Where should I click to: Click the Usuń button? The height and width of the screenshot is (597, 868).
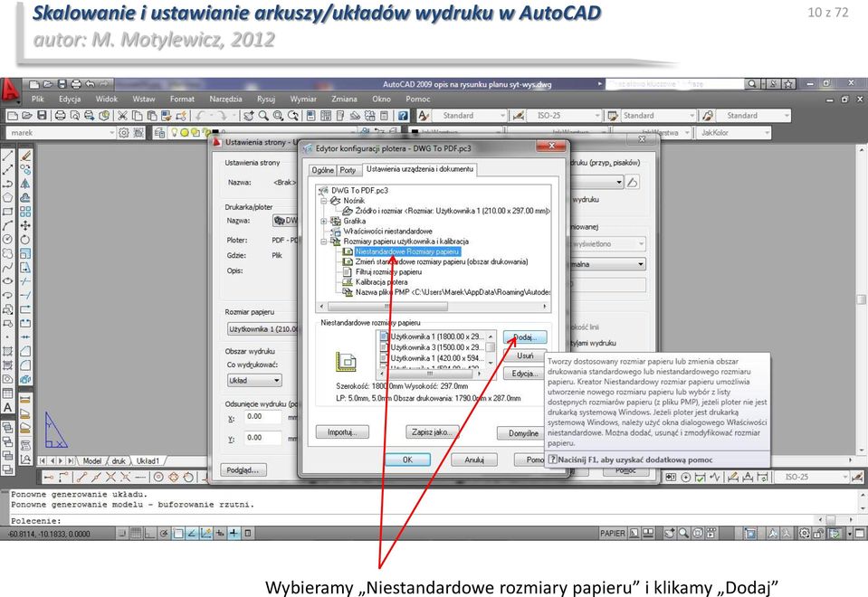pyautogui.click(x=525, y=355)
